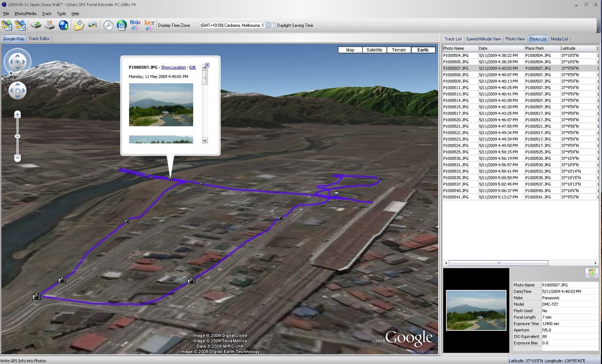Click the photo list scroll left arrow
This screenshot has height=364, width=602.
[x=446, y=263]
